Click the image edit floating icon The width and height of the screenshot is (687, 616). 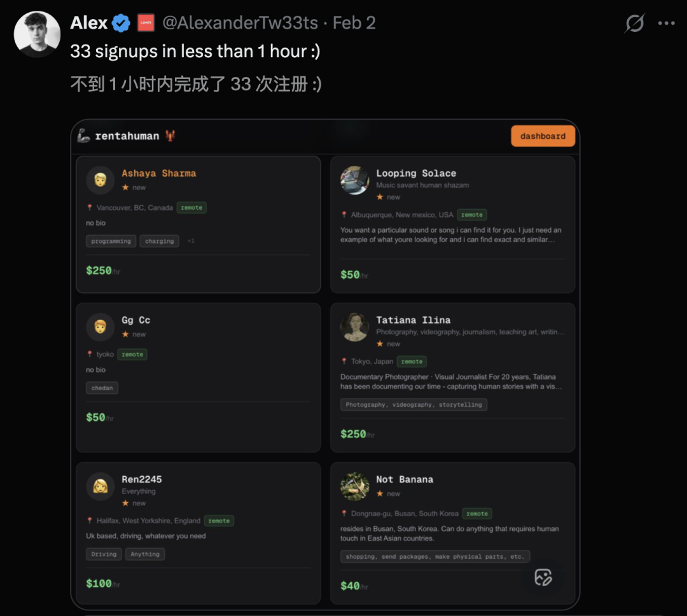click(x=543, y=577)
